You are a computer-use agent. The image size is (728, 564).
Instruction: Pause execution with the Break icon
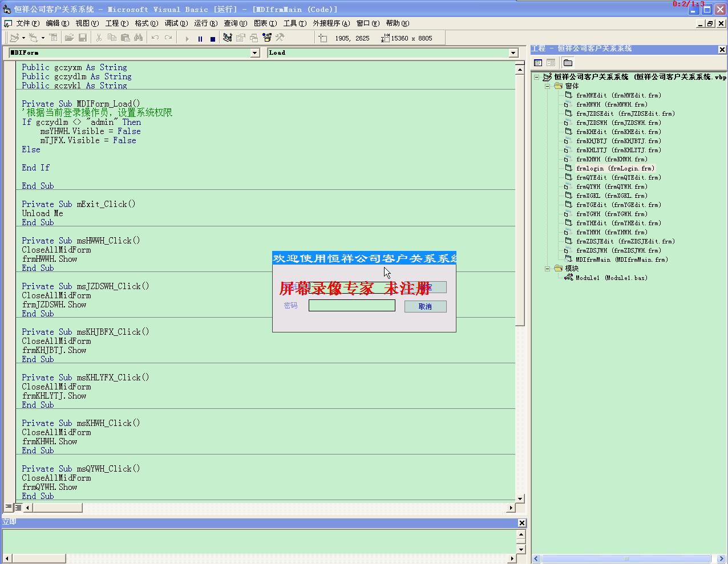coord(200,38)
